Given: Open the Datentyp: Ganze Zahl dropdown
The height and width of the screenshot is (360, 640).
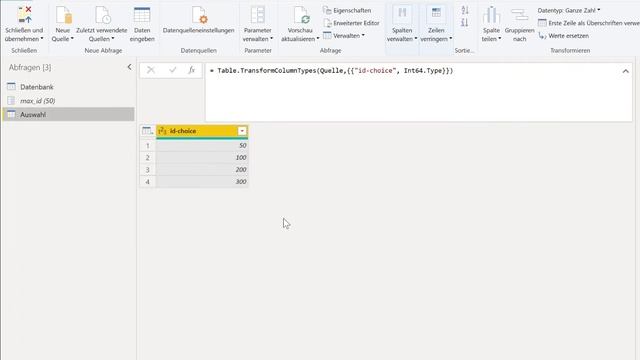Looking at the screenshot, I should [569, 10].
